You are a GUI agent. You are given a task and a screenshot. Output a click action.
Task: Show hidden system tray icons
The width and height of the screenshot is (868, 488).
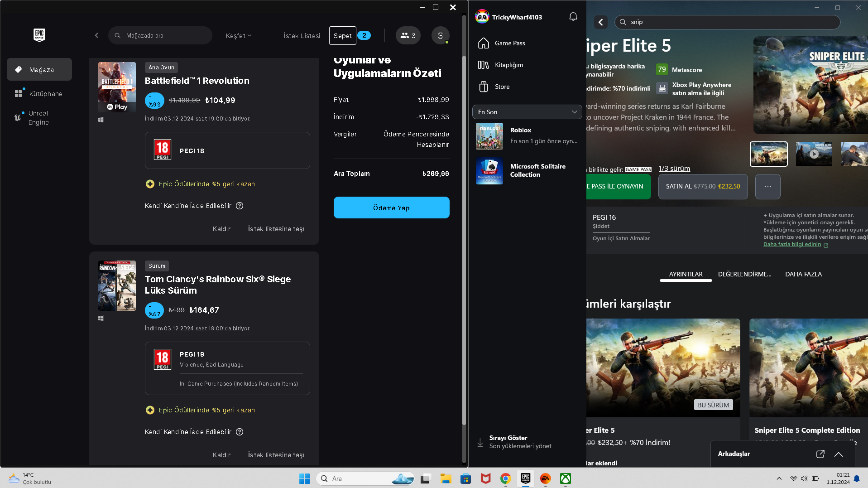779,478
